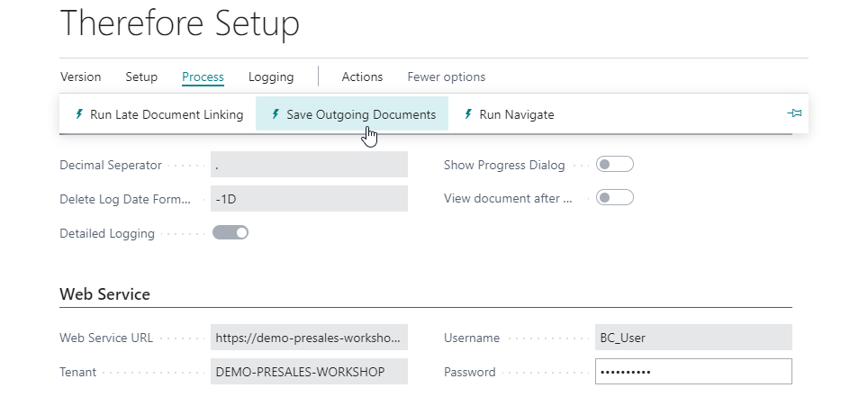
Task: Click lightning icon beside Run Navigate
Action: coord(468,114)
